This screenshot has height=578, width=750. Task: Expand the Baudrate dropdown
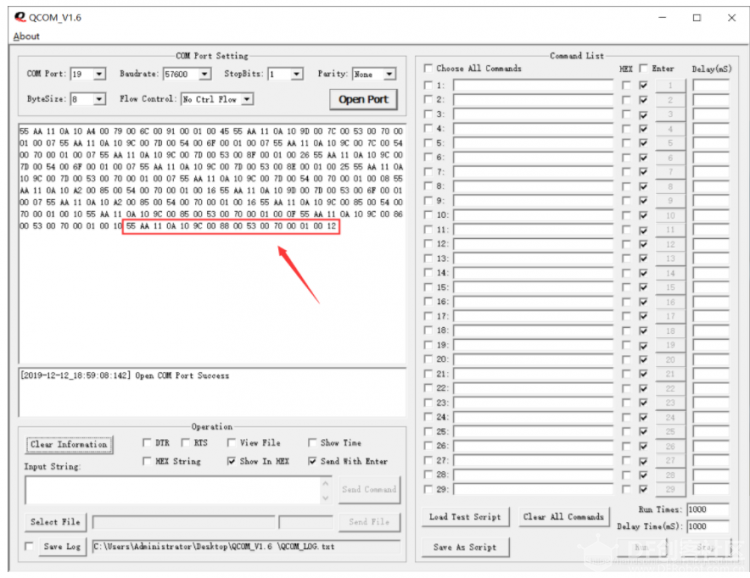click(x=205, y=74)
